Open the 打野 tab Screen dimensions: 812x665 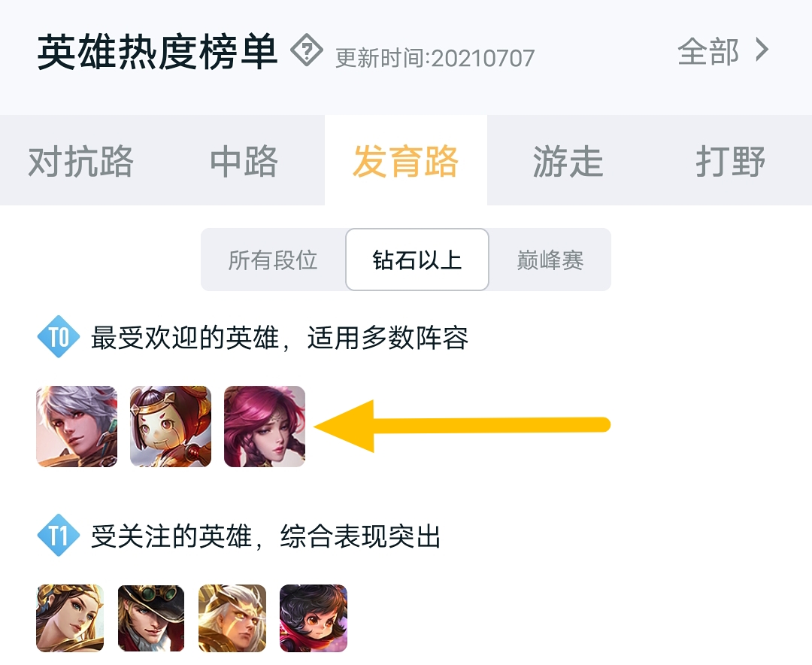click(731, 161)
